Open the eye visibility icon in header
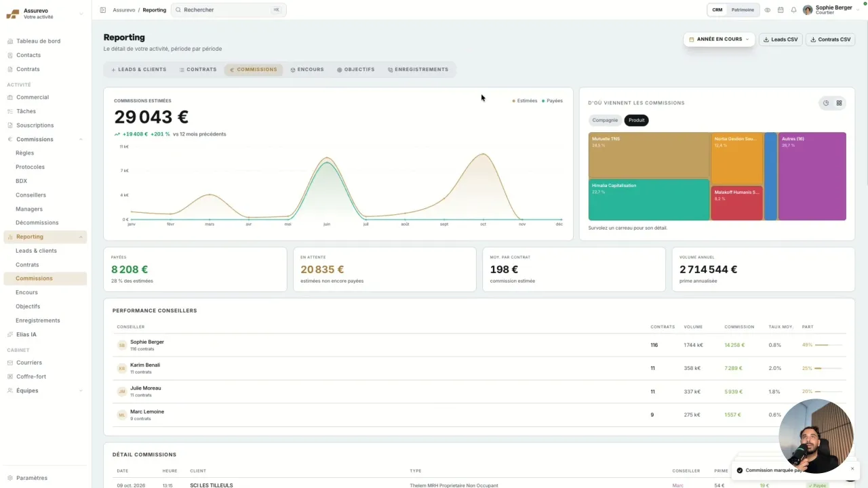The height and width of the screenshot is (488, 868). coord(768,10)
